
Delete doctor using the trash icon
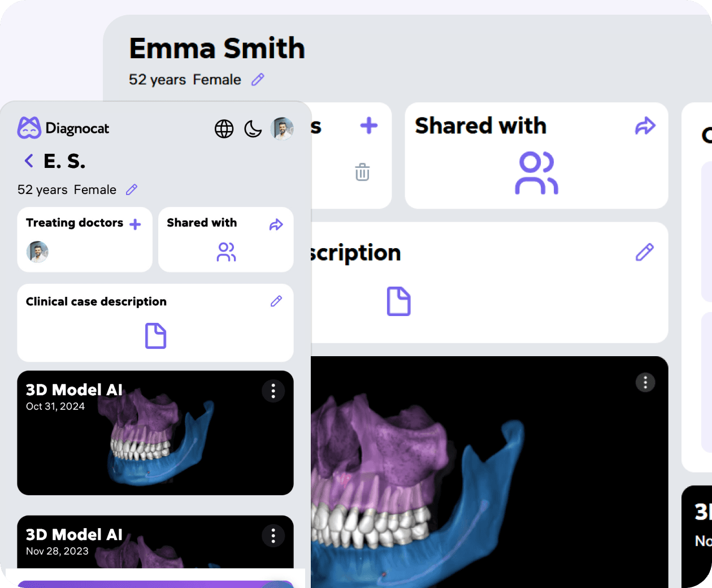point(362,172)
